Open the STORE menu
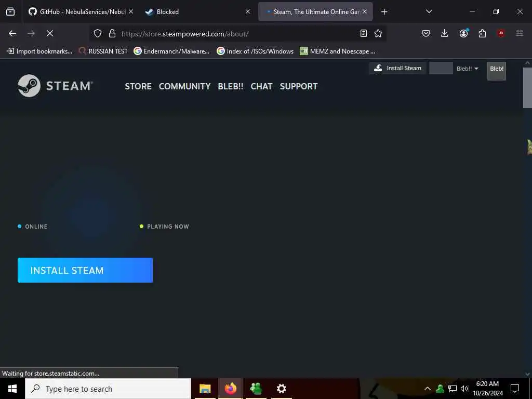The height and width of the screenshot is (399, 532). pos(138,86)
